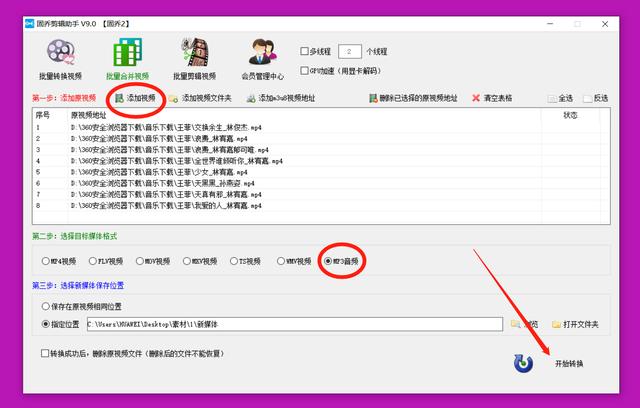Choose the 指定位置 radio option

45,324
